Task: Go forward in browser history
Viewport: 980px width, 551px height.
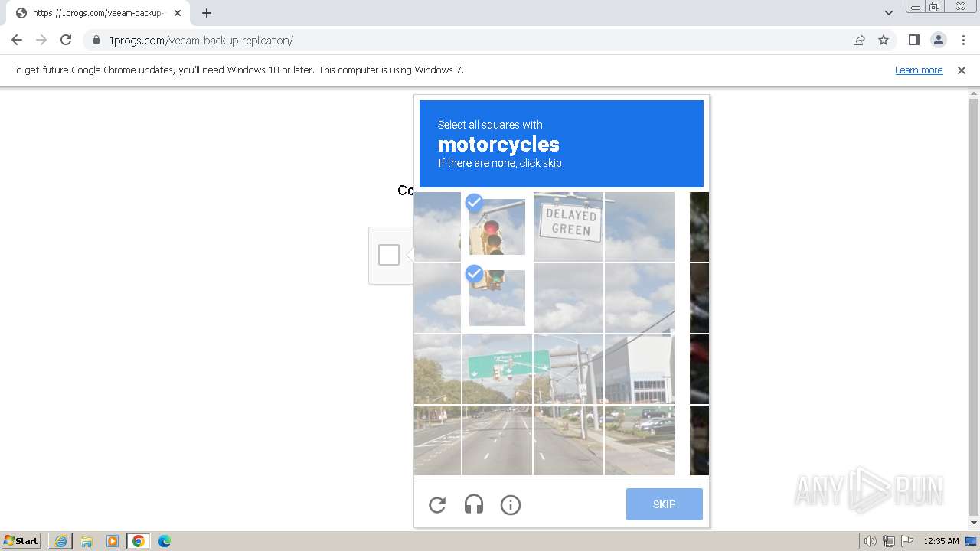Action: click(x=41, y=40)
